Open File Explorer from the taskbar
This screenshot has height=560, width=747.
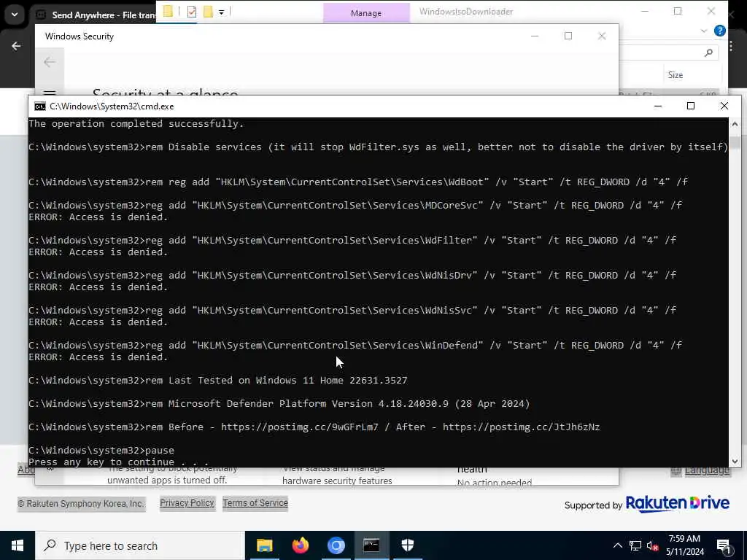(264, 545)
